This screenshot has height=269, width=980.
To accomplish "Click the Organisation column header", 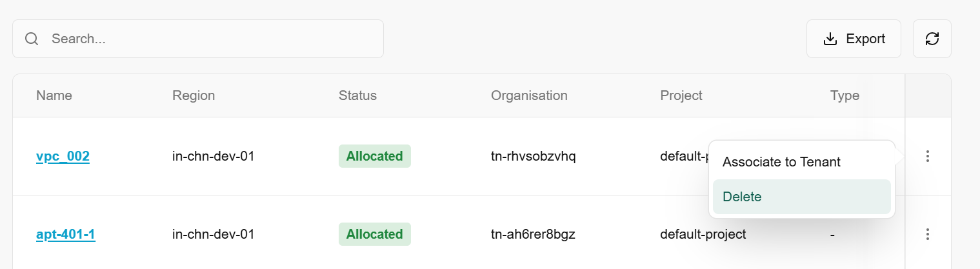I will [529, 95].
